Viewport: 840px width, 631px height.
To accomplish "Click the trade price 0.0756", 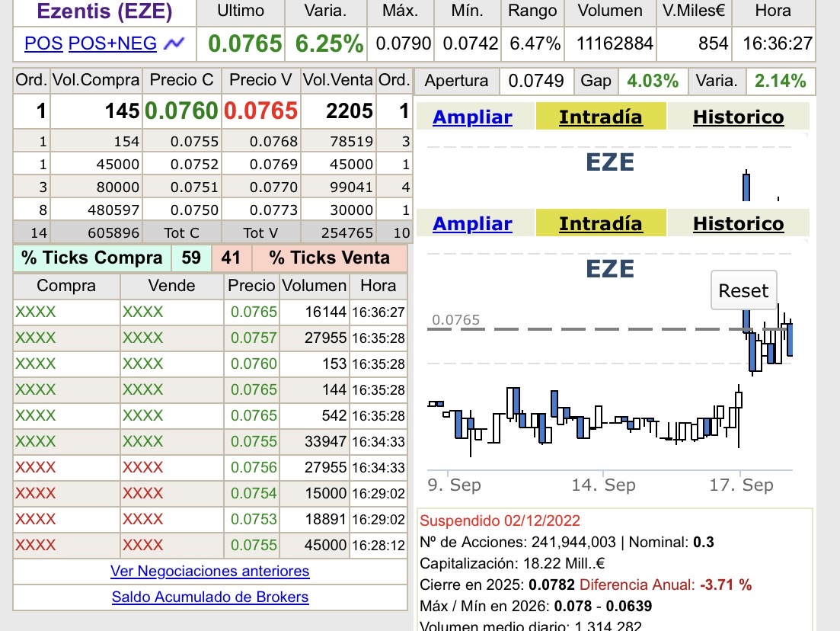I will (254, 467).
